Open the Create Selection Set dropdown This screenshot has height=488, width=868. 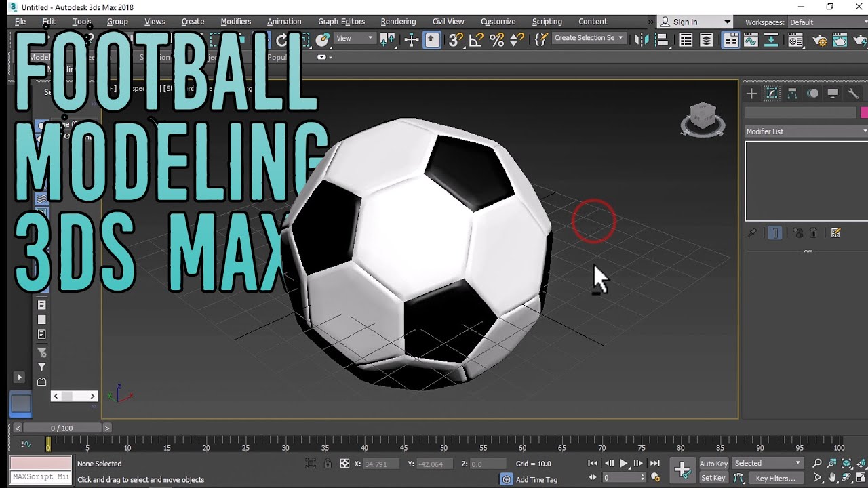(588, 38)
